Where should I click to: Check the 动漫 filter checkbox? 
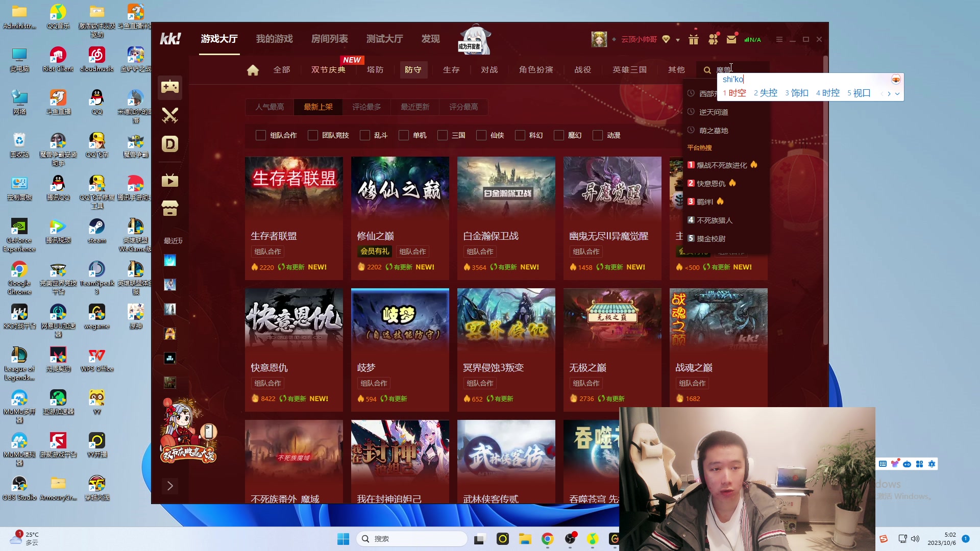598,135
